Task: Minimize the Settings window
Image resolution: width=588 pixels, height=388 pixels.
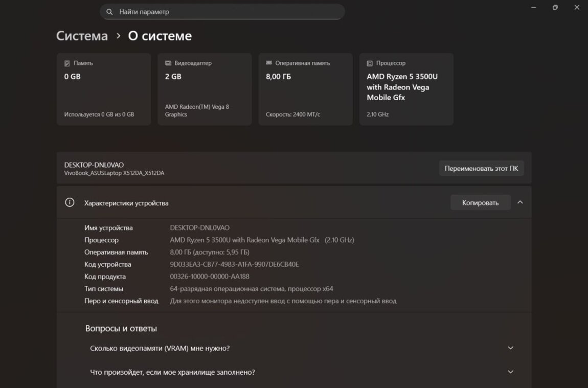Action: pos(533,8)
